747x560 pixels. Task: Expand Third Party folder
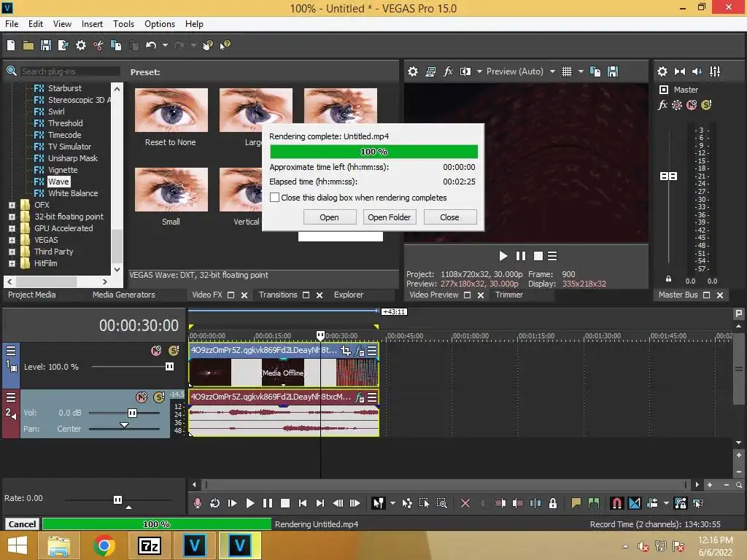click(12, 252)
